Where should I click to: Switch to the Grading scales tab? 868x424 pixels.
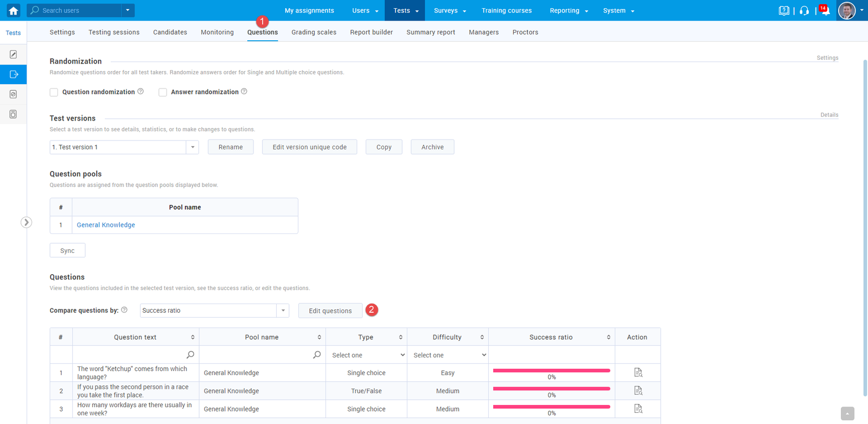314,32
